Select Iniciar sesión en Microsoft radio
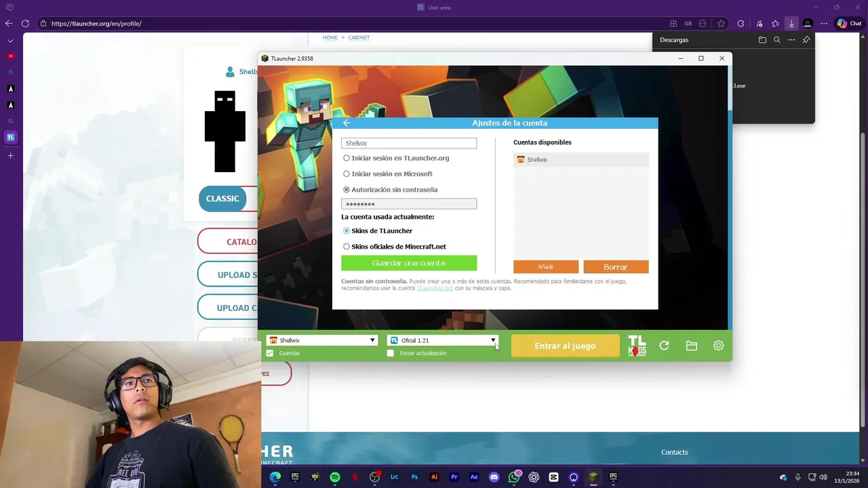This screenshot has height=488, width=868. pos(347,174)
